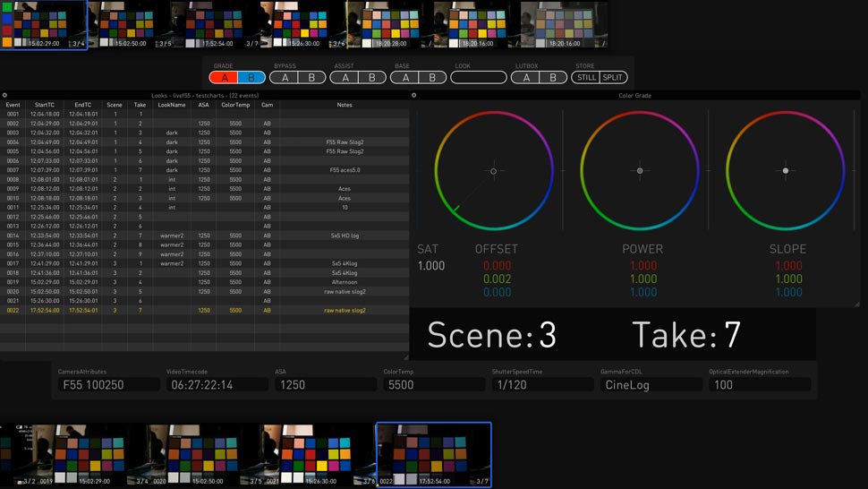Sort by the ColorTemp column header
The height and width of the screenshot is (489, 868).
tap(236, 105)
